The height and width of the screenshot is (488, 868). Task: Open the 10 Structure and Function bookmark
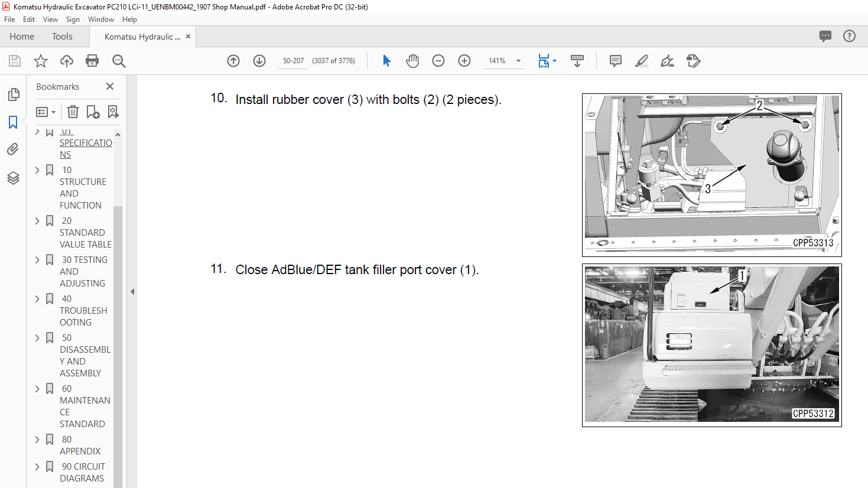point(83,188)
